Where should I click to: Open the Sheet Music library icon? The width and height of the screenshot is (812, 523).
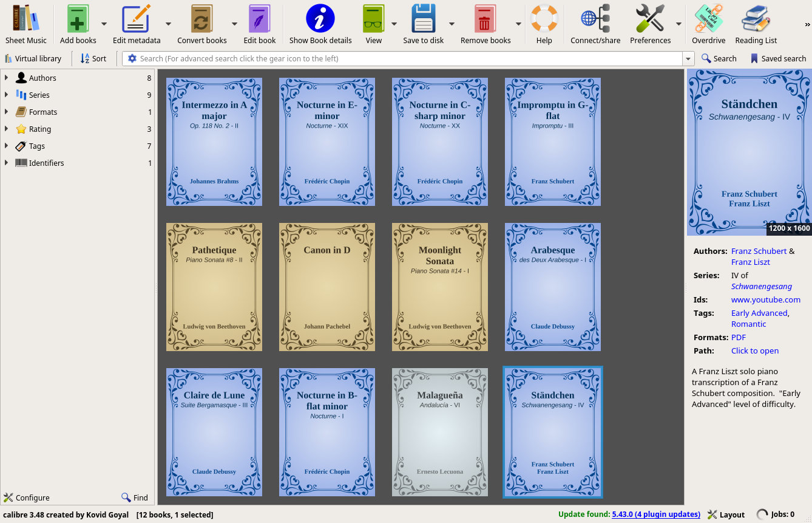[26, 18]
